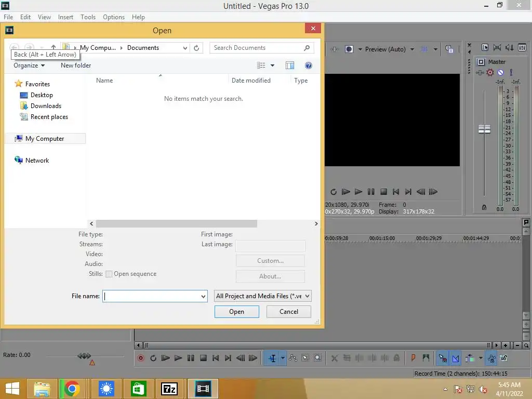Toggle the preview pane icon in dialog

(290, 65)
